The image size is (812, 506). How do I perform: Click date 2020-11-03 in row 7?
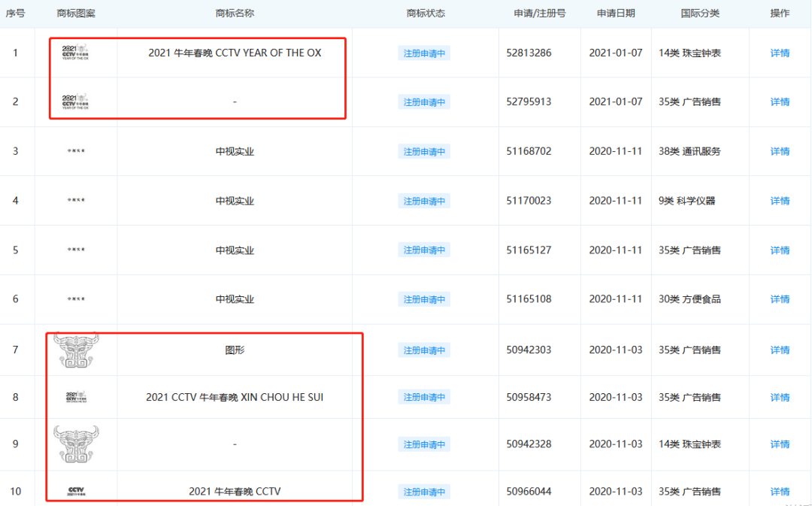click(616, 350)
